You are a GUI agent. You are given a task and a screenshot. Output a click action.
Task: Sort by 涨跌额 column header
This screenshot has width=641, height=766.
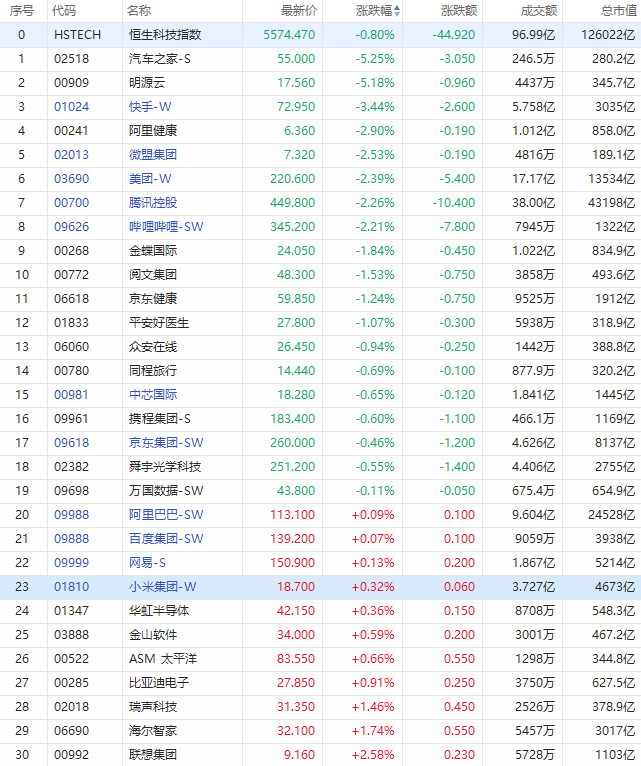click(459, 11)
